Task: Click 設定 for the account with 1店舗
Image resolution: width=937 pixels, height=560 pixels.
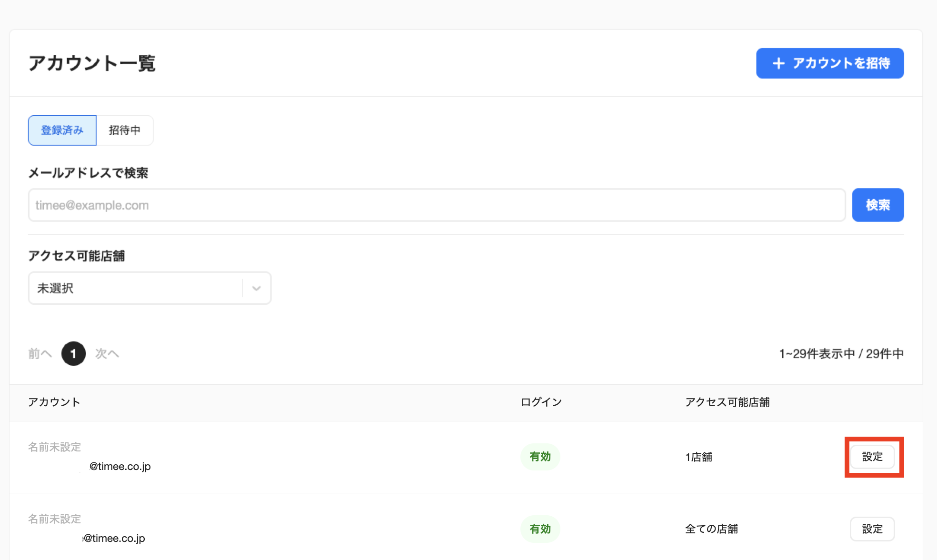Action: (x=872, y=457)
